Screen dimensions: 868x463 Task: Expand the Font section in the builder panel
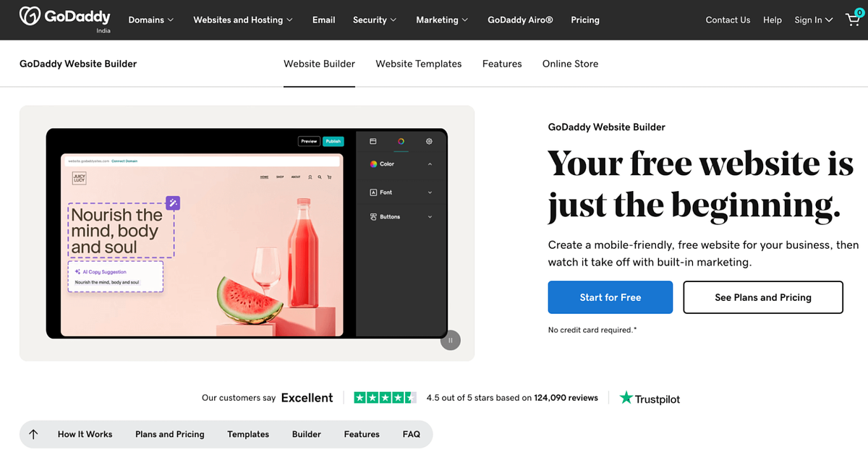coord(430,192)
